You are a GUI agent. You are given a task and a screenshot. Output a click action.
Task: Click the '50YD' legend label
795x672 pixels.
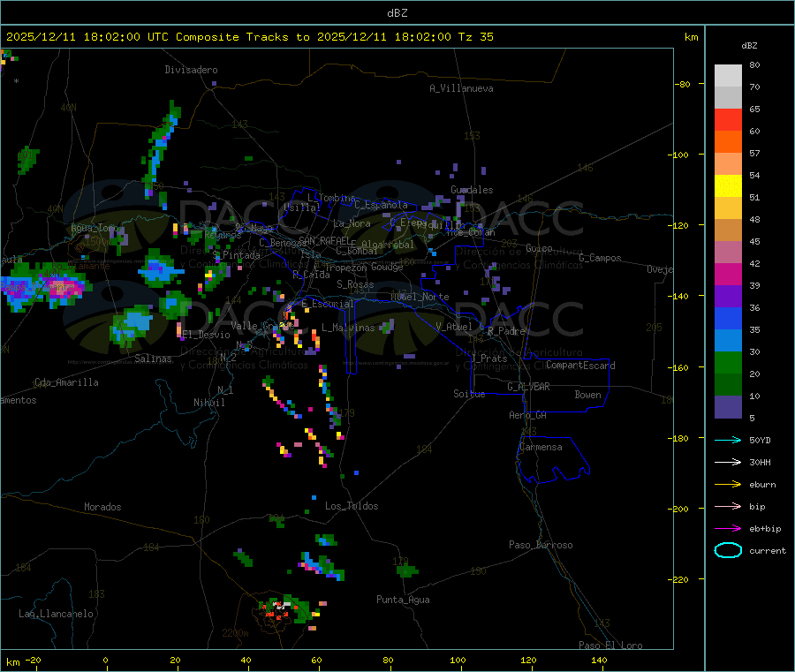point(760,440)
